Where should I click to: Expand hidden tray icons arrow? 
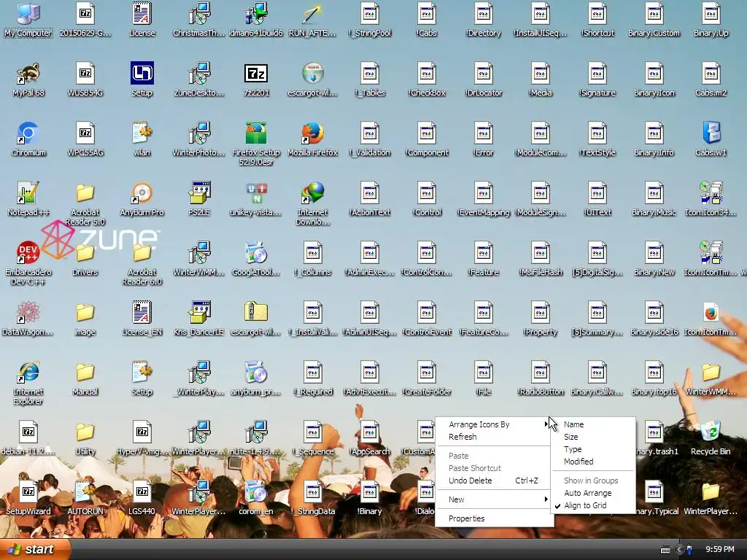pyautogui.click(x=680, y=550)
